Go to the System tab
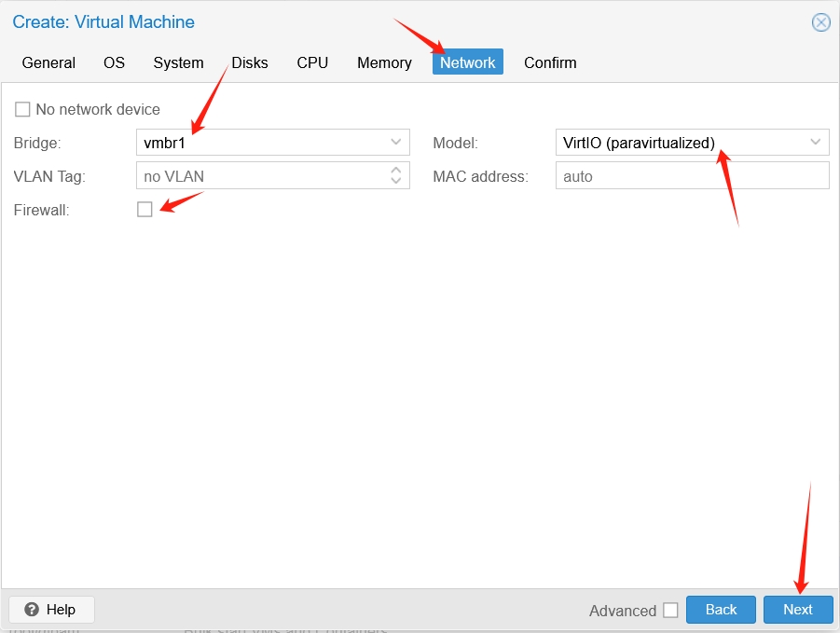 click(x=178, y=62)
